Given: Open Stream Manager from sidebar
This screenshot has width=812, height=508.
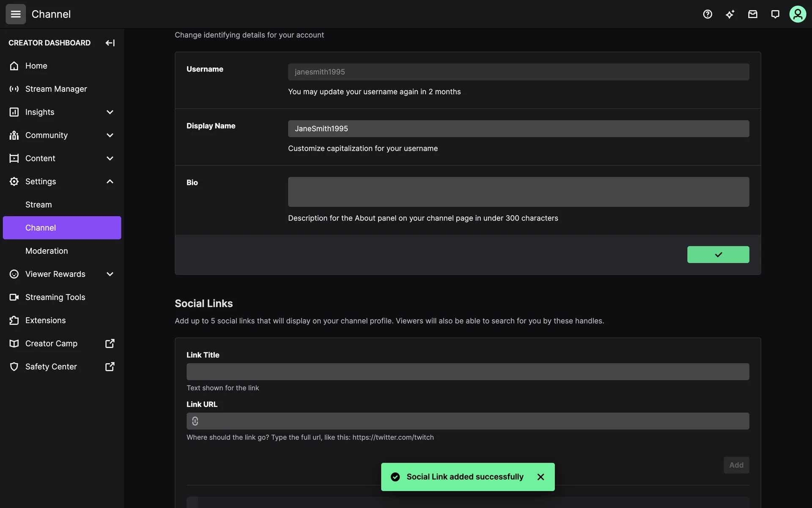Looking at the screenshot, I should click(56, 89).
